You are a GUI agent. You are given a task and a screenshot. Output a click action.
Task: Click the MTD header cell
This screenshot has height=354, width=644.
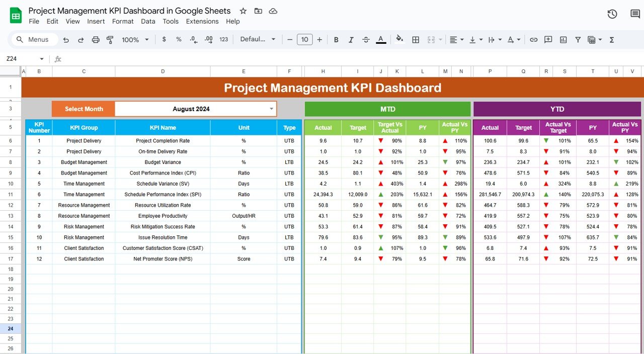click(x=387, y=109)
